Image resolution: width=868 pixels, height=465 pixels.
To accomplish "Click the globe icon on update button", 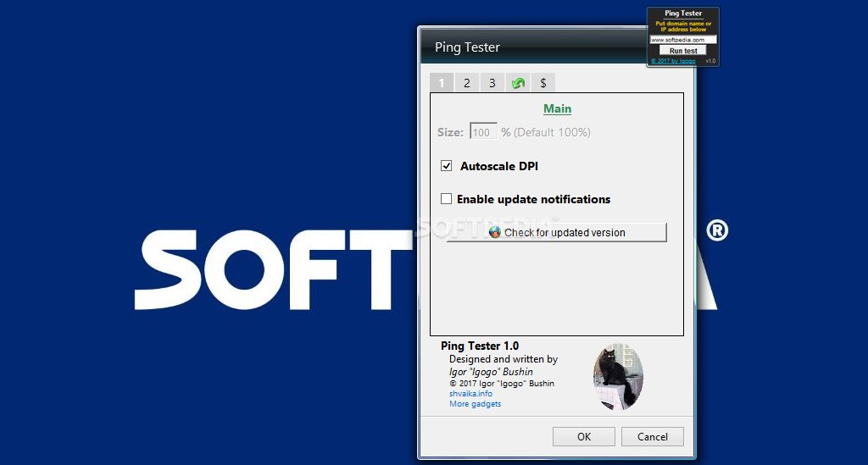I will [x=494, y=232].
